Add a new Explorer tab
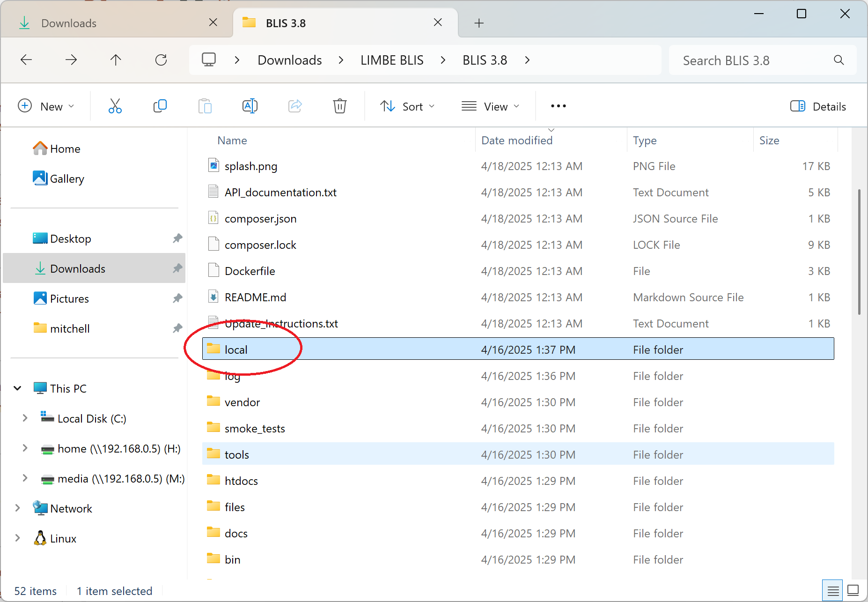868x602 pixels. tap(479, 23)
